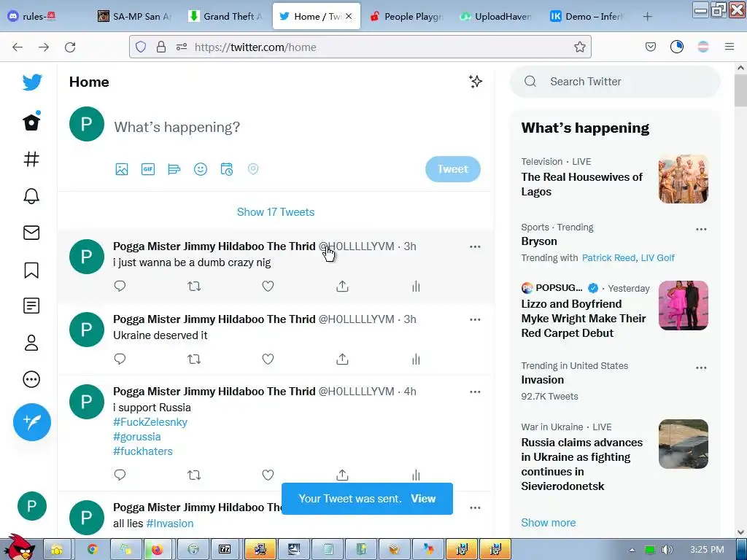Schedule tweet icon in composer

point(227,169)
